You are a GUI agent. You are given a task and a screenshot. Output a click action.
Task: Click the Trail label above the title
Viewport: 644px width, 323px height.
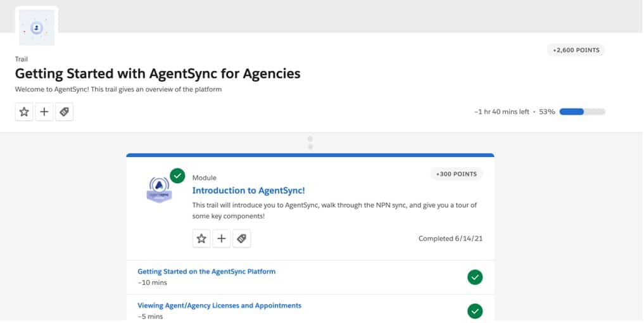coord(22,59)
